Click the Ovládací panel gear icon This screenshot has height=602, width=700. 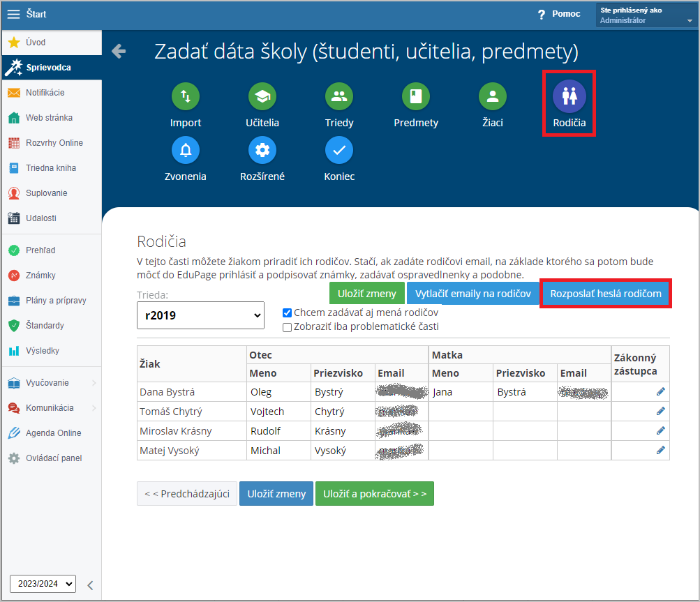pyautogui.click(x=14, y=458)
